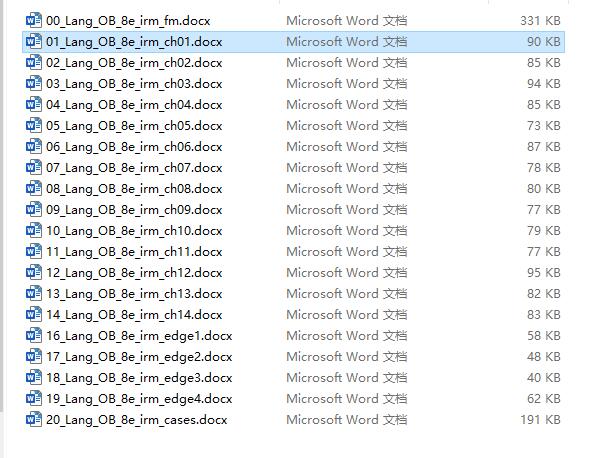Click the 78 KB size value
The image size is (616, 458).
coord(544,167)
